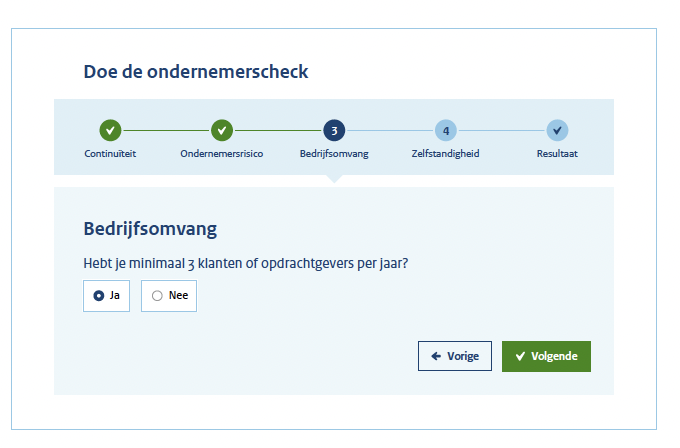Click step number 4 circle for Zelfstandigheid
This screenshot has width=680, height=448.
point(446,130)
